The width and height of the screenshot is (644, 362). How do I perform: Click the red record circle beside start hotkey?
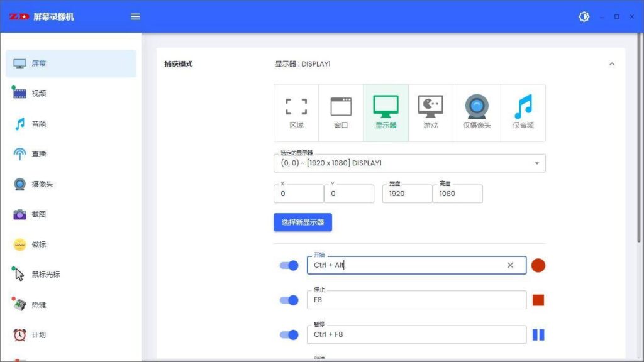[538, 265]
